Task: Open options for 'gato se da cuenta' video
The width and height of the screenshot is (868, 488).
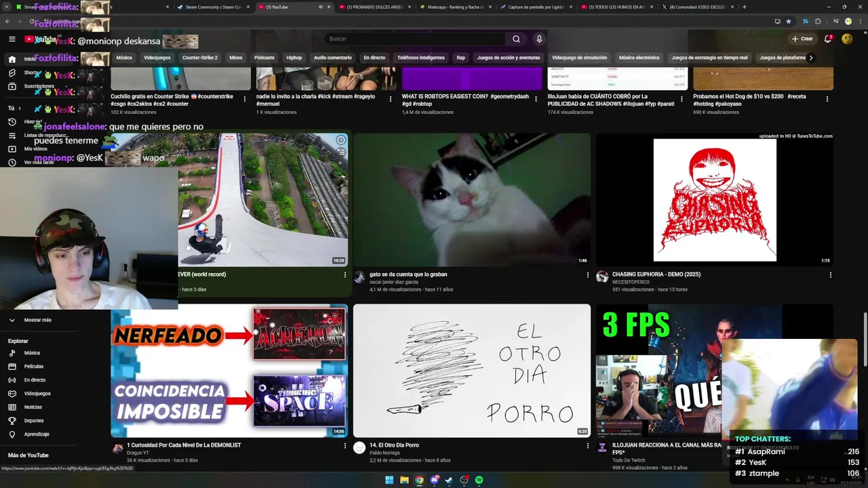Action: point(588,274)
